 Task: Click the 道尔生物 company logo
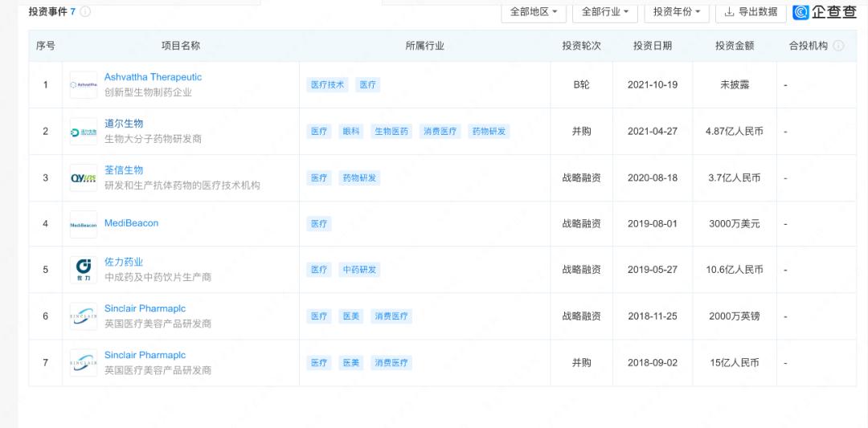[84, 131]
